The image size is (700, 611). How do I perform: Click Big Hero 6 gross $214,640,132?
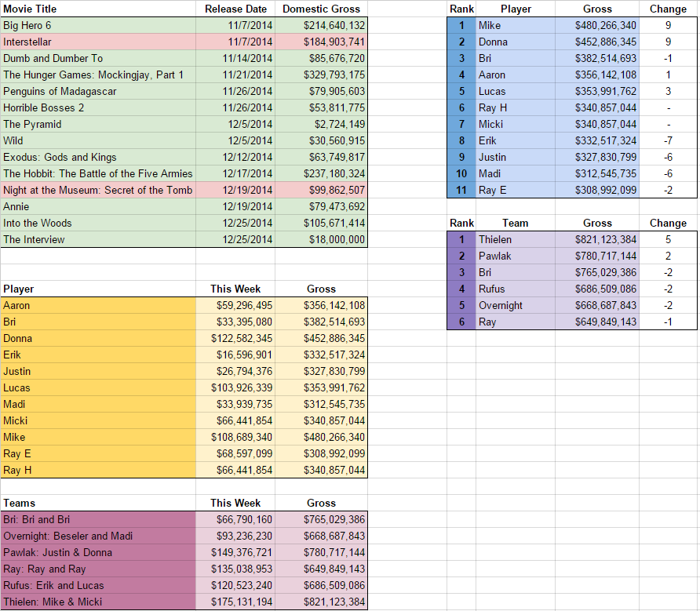click(322, 25)
